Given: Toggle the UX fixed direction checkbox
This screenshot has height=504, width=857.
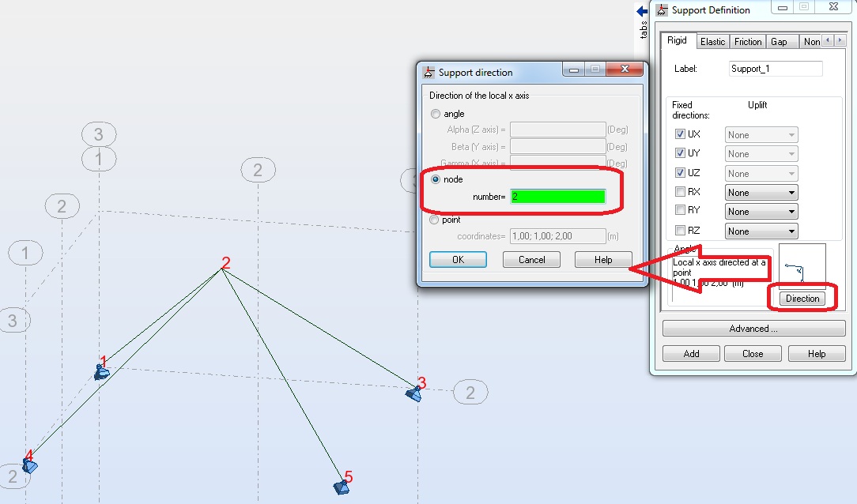Looking at the screenshot, I should tap(680, 134).
